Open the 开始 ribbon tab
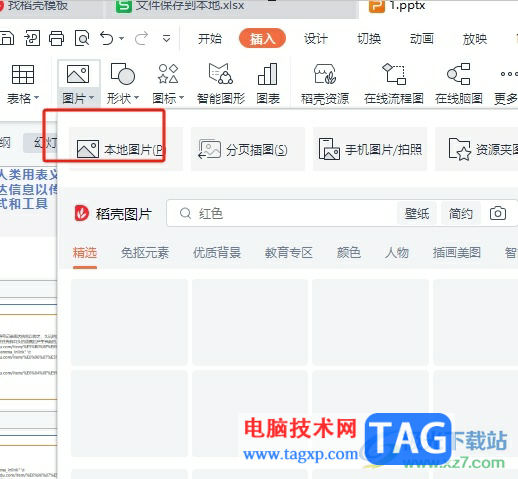Screen dimensions: 518x479 tap(210, 39)
